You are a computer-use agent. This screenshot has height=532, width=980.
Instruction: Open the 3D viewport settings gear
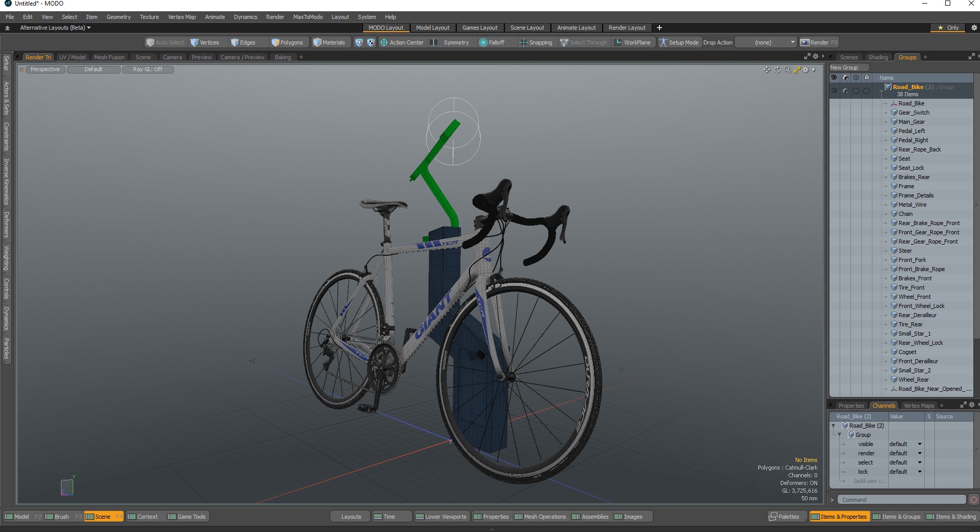(x=805, y=70)
